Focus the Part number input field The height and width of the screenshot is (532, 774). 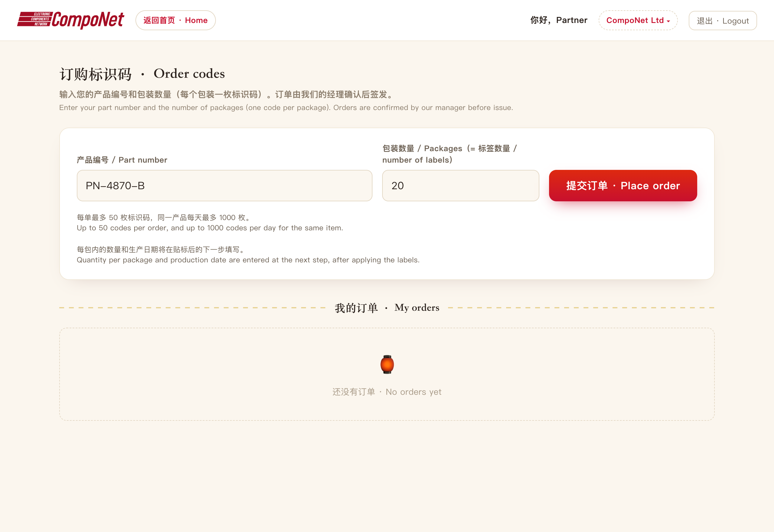point(224,186)
